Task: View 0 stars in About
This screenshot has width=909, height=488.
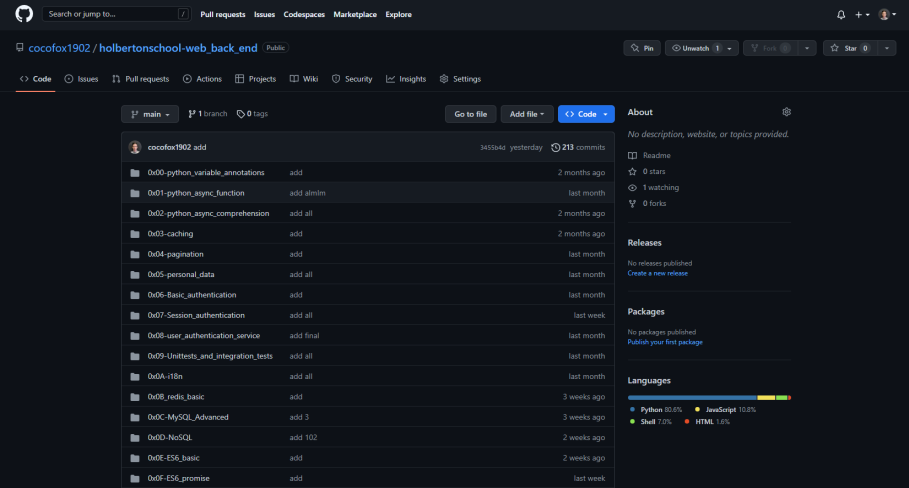Action: coord(647,172)
